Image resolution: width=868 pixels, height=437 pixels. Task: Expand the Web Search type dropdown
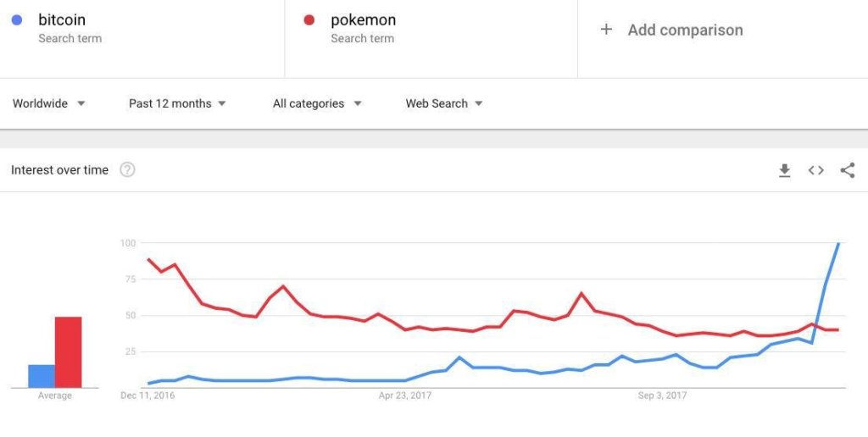tap(443, 103)
